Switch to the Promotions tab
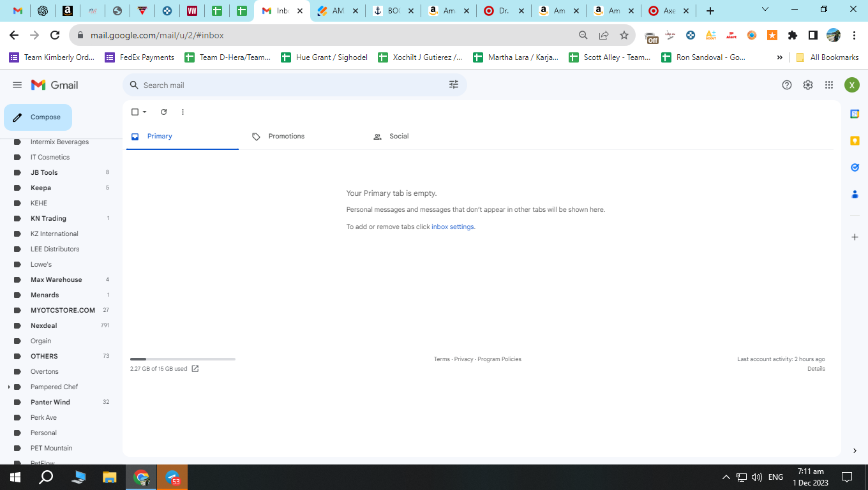 (x=304, y=137)
